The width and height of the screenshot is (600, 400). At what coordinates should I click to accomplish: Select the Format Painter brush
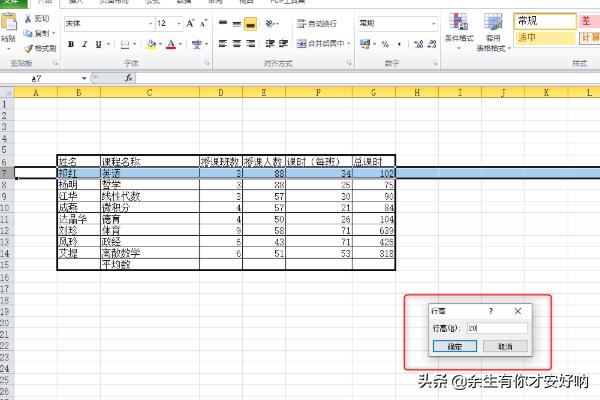(x=28, y=48)
